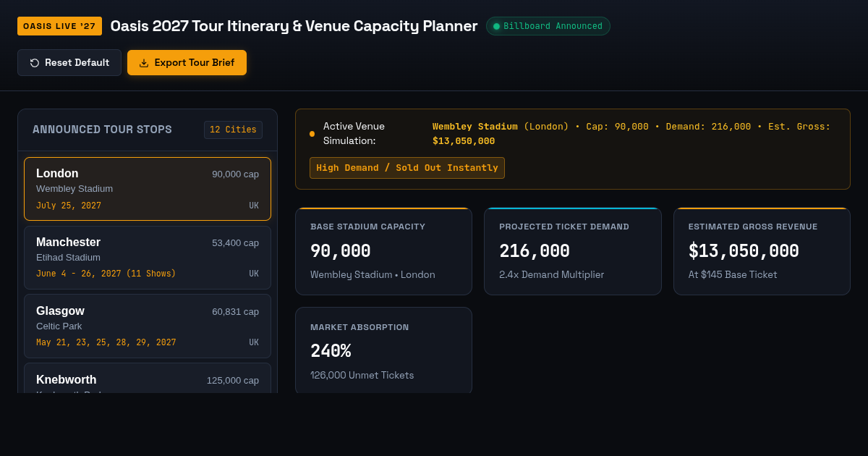Click the Estimated Gross Revenue card
This screenshot has height=456, width=868.
(x=762, y=251)
